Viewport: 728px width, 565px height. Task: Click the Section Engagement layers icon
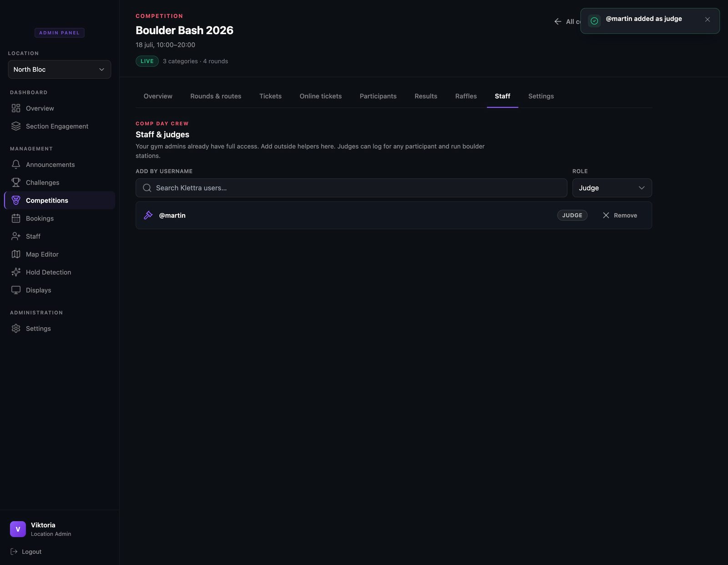click(16, 126)
